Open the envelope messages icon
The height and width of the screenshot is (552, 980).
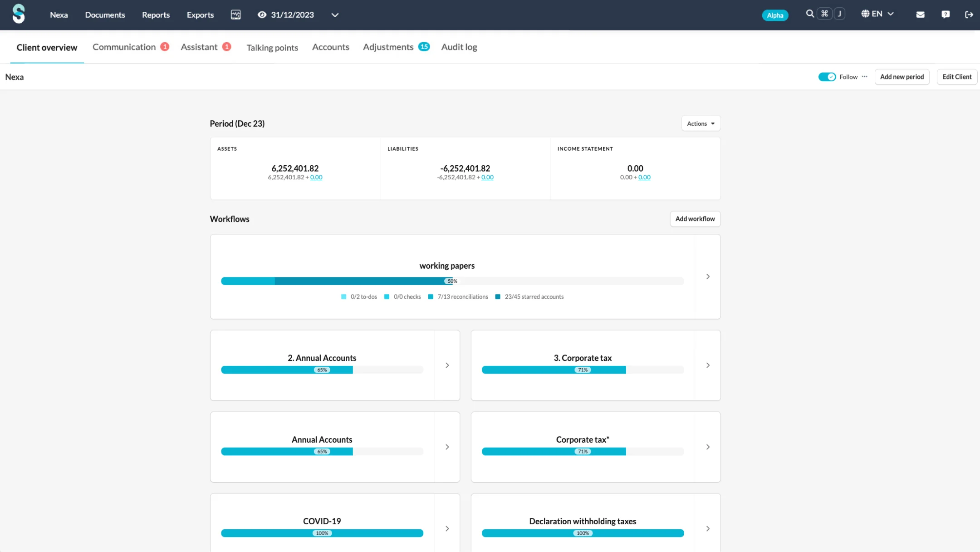coord(920,15)
